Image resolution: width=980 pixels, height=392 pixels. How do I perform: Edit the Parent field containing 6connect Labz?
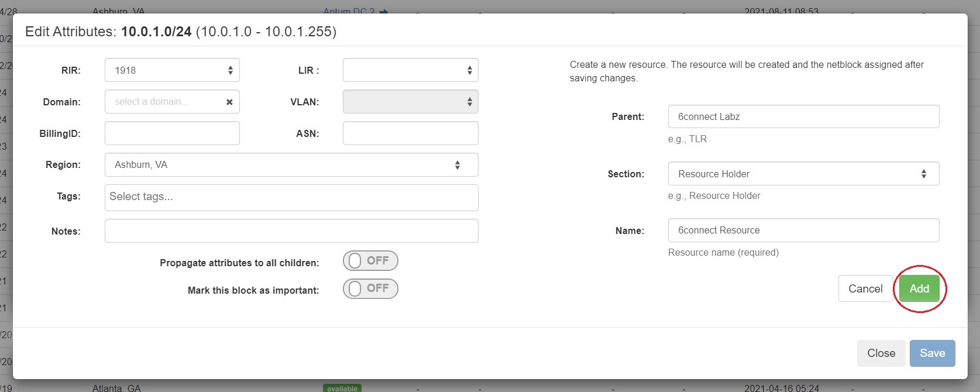point(803,116)
